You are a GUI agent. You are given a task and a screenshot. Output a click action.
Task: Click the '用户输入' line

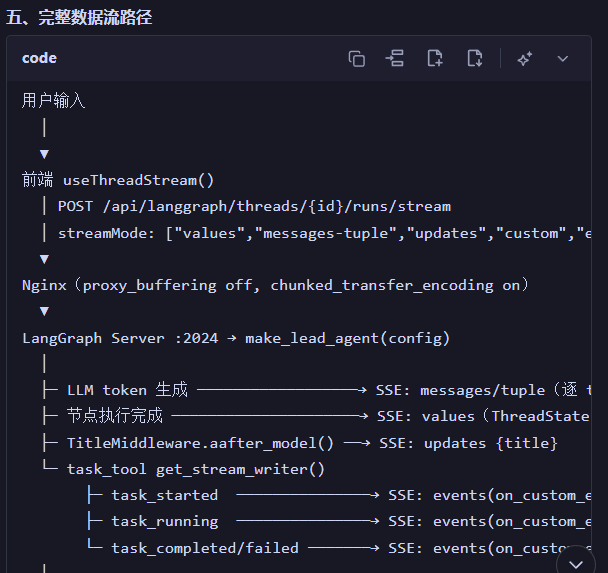54,100
